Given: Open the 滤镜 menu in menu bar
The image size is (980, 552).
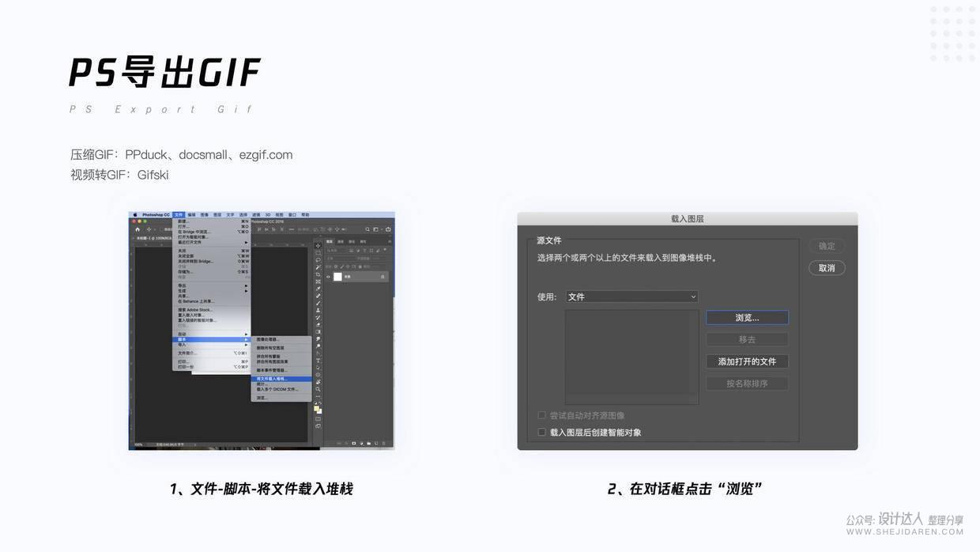Looking at the screenshot, I should [256, 214].
